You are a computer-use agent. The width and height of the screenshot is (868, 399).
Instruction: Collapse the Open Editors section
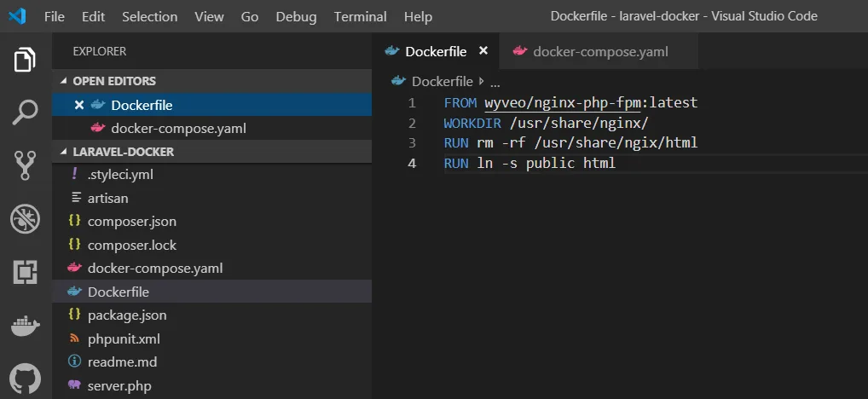[x=62, y=81]
